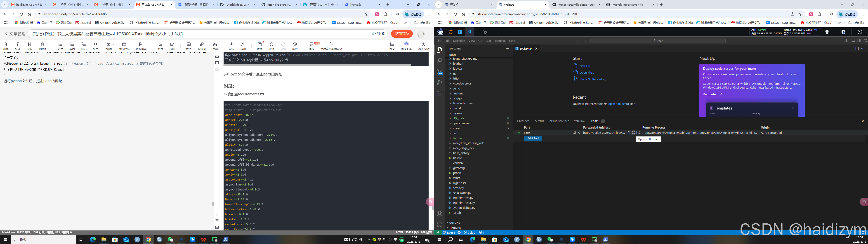Expand the opencompass folder in Explorer
868x244 pixels.
coord(479,123)
